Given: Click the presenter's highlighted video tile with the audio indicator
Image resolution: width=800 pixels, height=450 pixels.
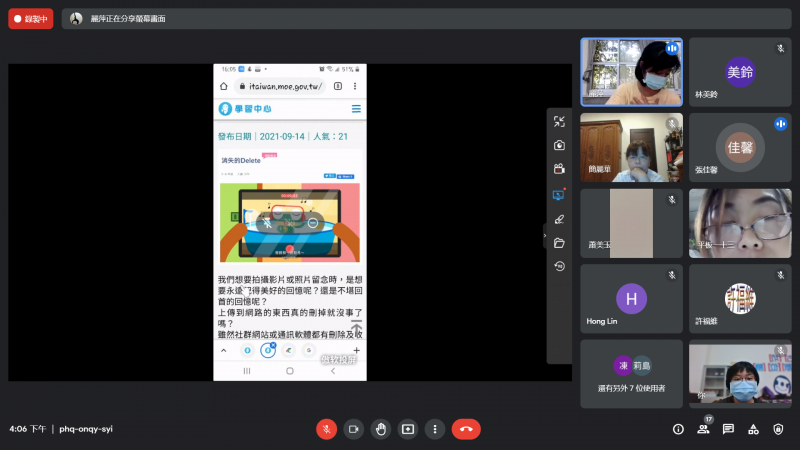Looking at the screenshot, I should click(632, 72).
